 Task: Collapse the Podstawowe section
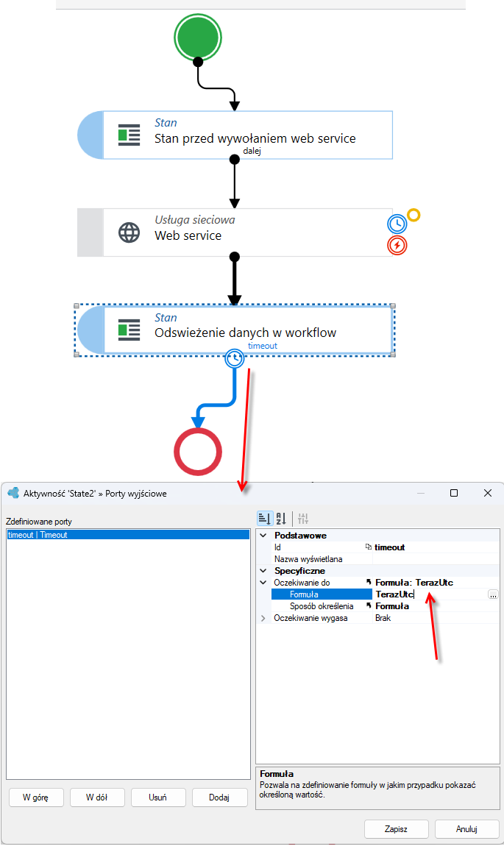tap(263, 536)
